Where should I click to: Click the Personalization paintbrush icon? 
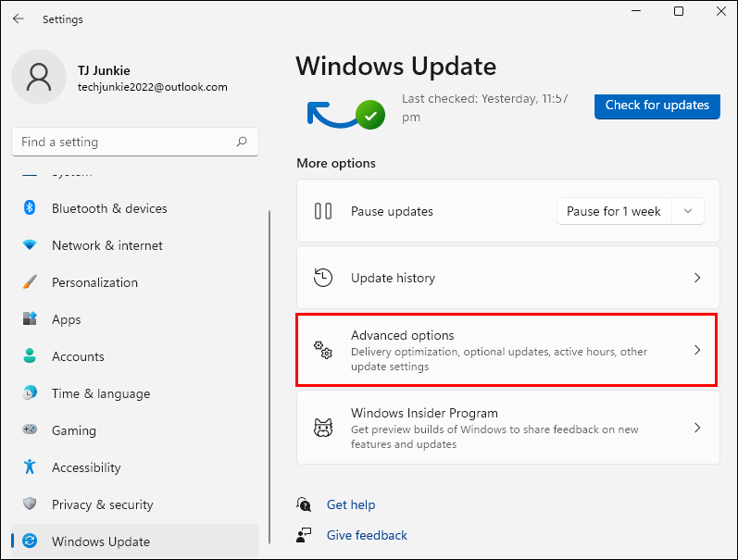(x=30, y=282)
